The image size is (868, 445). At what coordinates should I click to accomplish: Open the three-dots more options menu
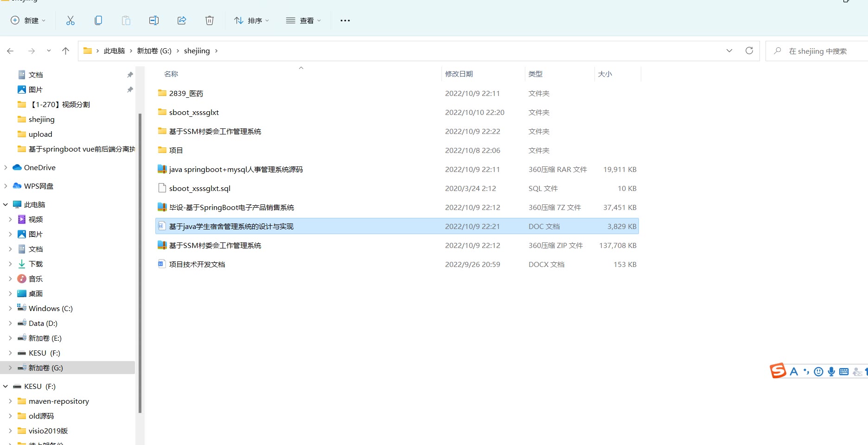[345, 20]
